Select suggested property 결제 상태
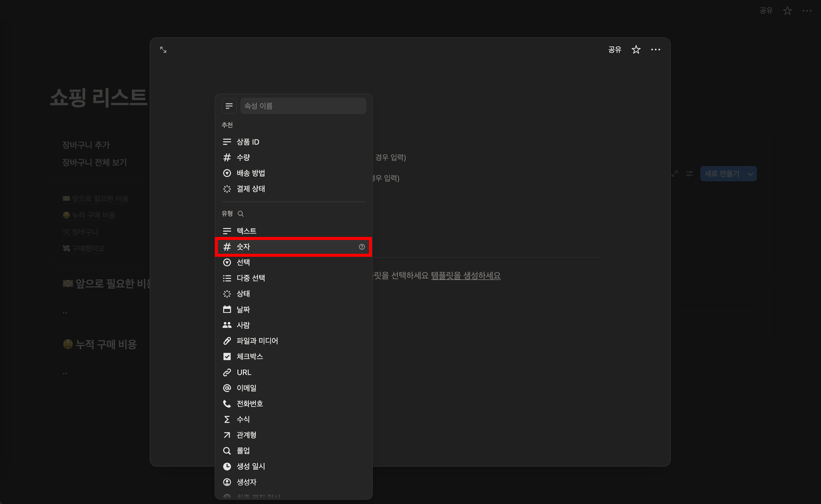Image resolution: width=821 pixels, height=504 pixels. (251, 189)
